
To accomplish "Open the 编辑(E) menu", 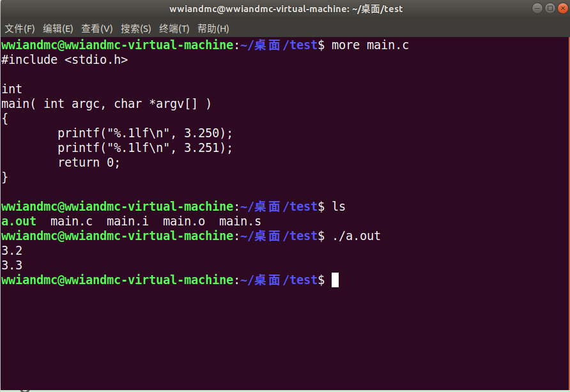I will (58, 29).
